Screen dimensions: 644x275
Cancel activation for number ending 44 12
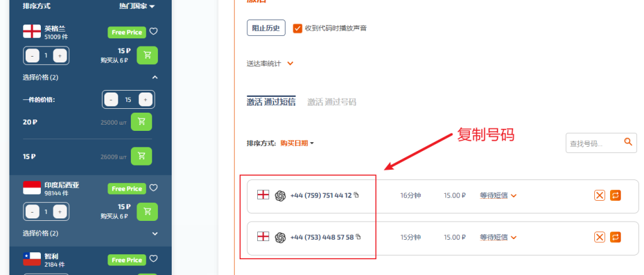[599, 195]
